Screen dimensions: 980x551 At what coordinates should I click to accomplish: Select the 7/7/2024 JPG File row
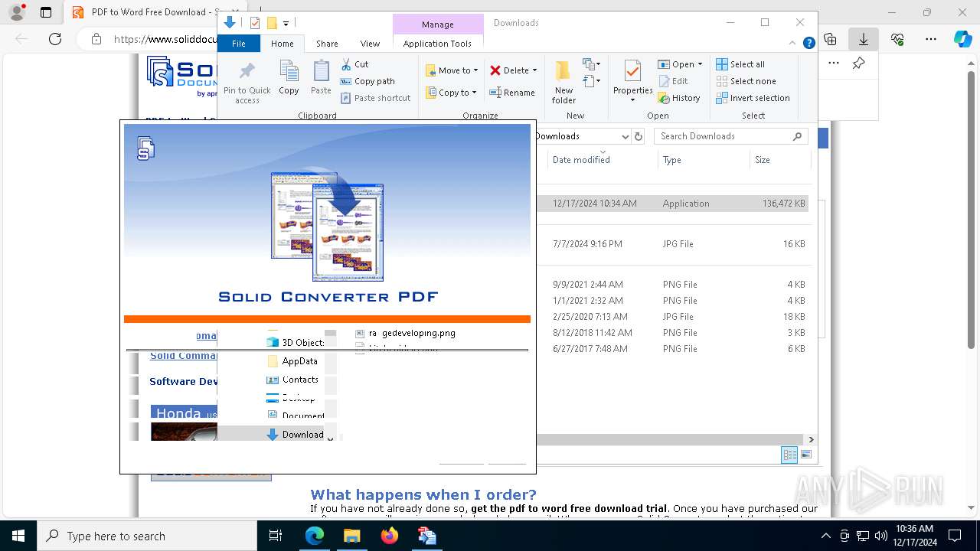tap(673, 244)
